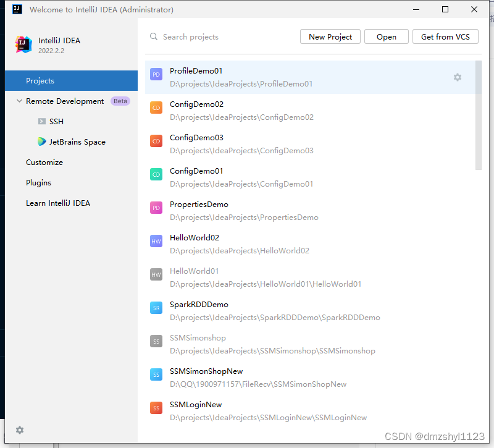Open the ConfigDemo01 project
The height and width of the screenshot is (448, 494).
point(310,177)
